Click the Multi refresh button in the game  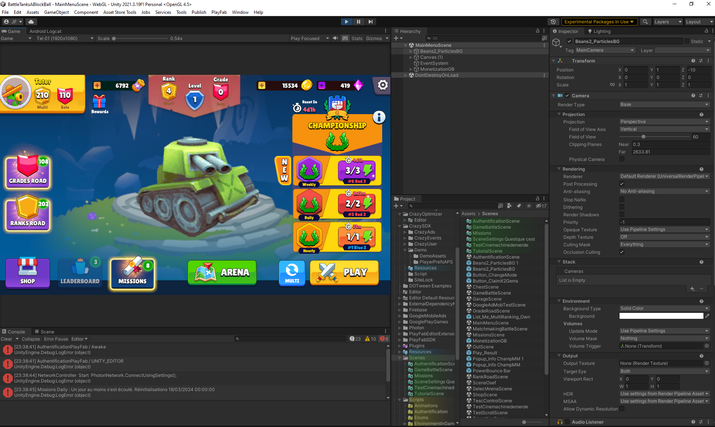pyautogui.click(x=292, y=273)
